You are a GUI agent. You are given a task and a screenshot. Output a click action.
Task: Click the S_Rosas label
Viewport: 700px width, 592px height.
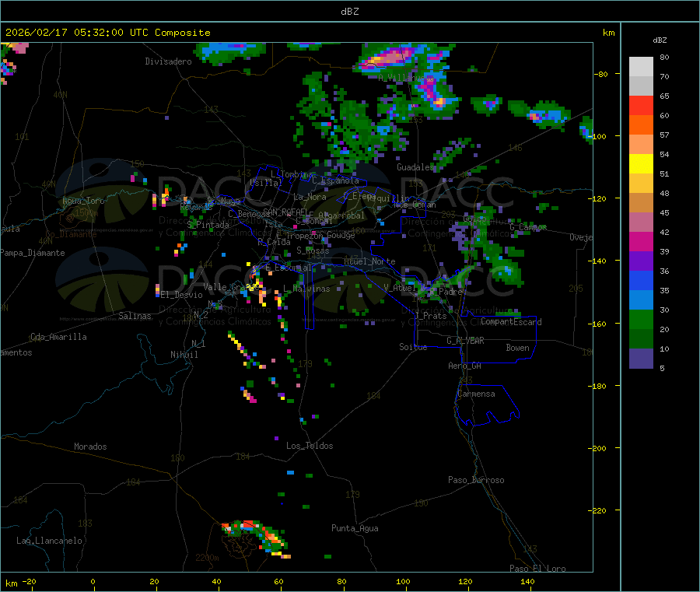313,250
